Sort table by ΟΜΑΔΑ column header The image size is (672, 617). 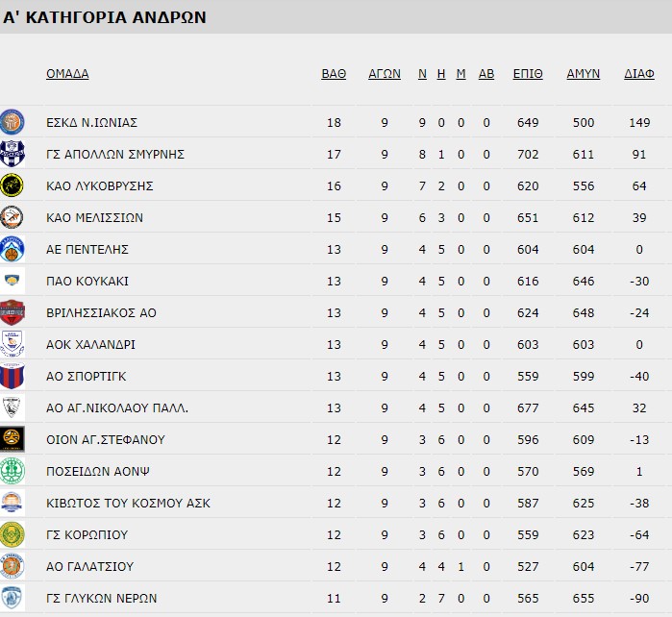click(x=67, y=74)
